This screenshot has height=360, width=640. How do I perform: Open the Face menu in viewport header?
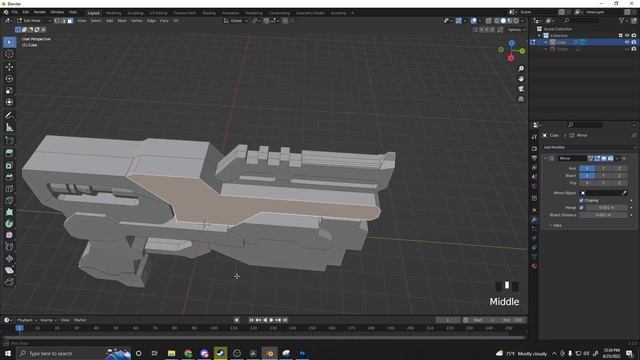[x=164, y=20]
